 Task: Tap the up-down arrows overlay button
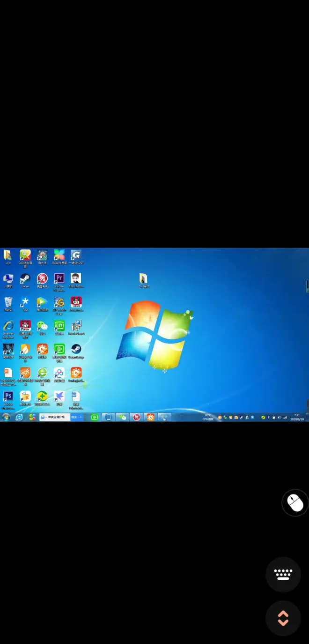click(x=283, y=618)
